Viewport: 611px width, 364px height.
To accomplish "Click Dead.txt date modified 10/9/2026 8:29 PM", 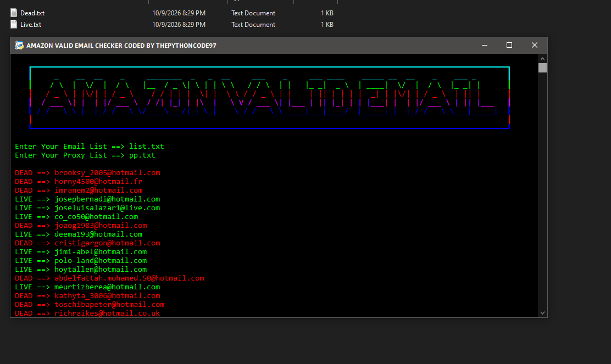I will 179,13.
